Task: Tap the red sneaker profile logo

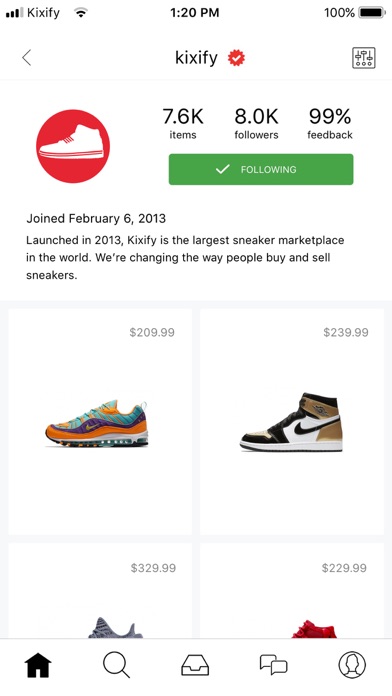Action: pos(73,146)
